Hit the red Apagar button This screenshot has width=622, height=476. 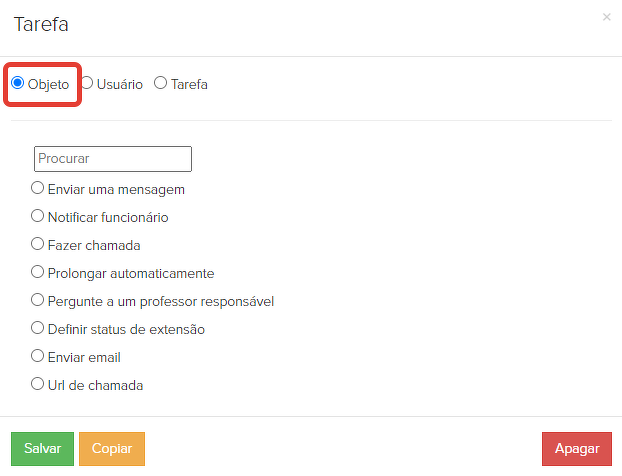tap(577, 449)
